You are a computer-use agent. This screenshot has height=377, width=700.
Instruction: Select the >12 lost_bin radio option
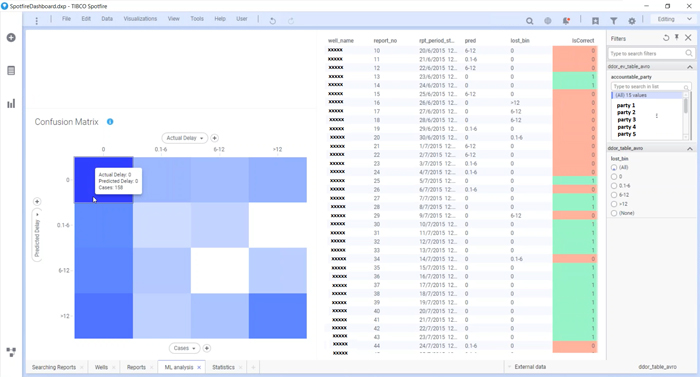tap(614, 204)
